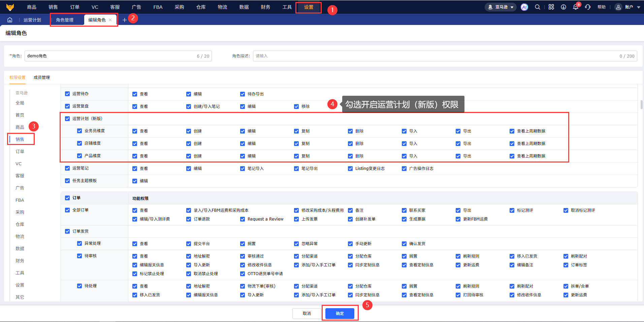Click the customer service headset icon
644x322 pixels.
click(x=588, y=7)
